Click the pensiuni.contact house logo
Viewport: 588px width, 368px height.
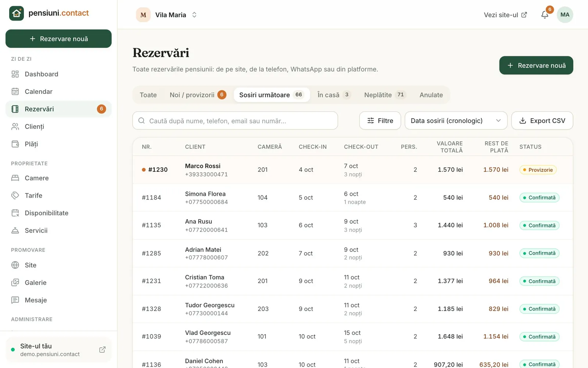pyautogui.click(x=17, y=13)
